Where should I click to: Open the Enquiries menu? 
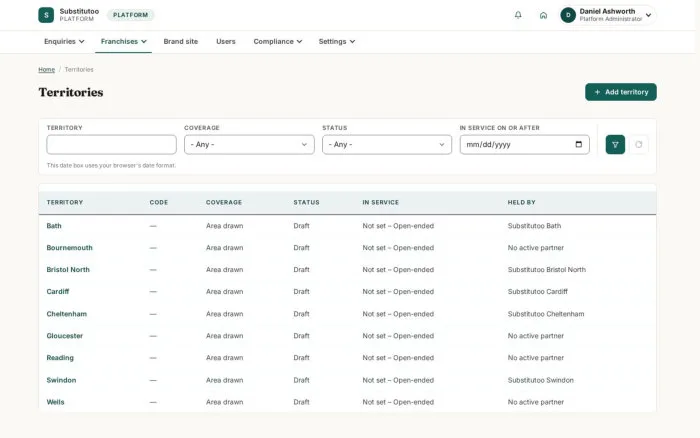click(x=64, y=42)
